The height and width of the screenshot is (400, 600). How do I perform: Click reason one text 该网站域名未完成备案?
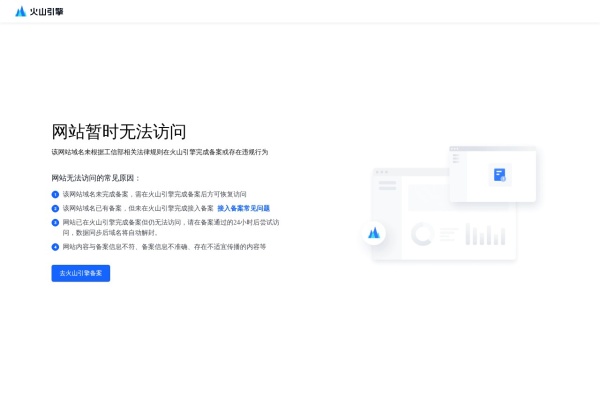(154, 194)
